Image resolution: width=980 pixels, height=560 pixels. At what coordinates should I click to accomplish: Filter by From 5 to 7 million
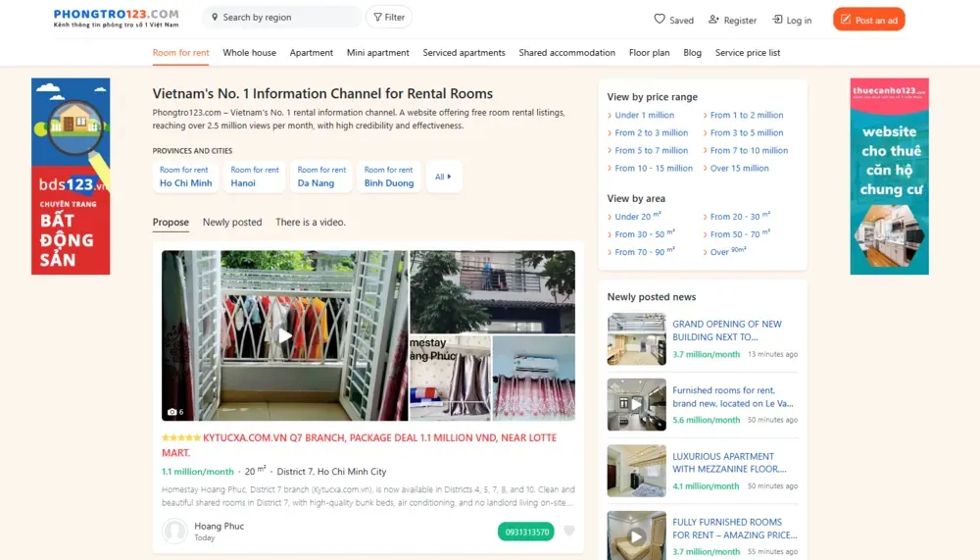[x=652, y=150]
